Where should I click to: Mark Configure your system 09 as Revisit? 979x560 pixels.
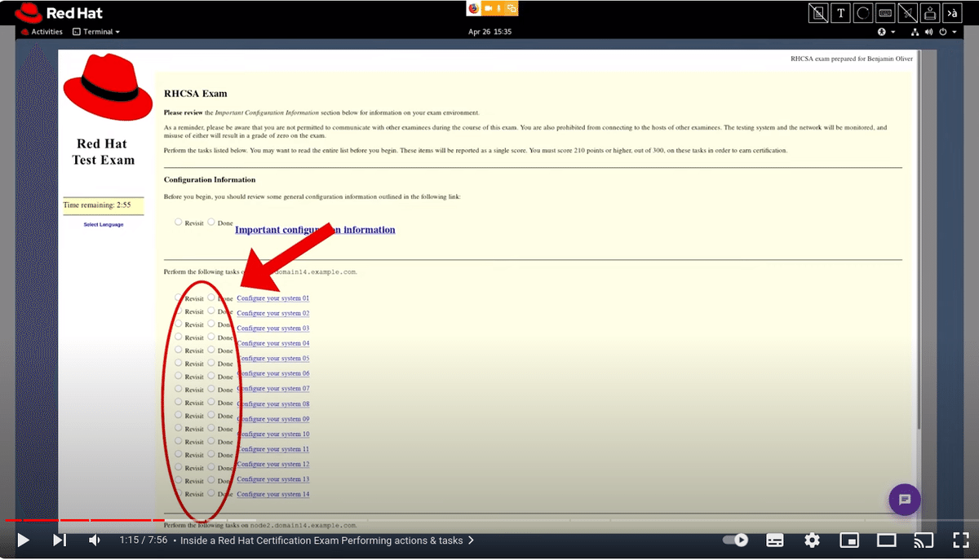(179, 415)
